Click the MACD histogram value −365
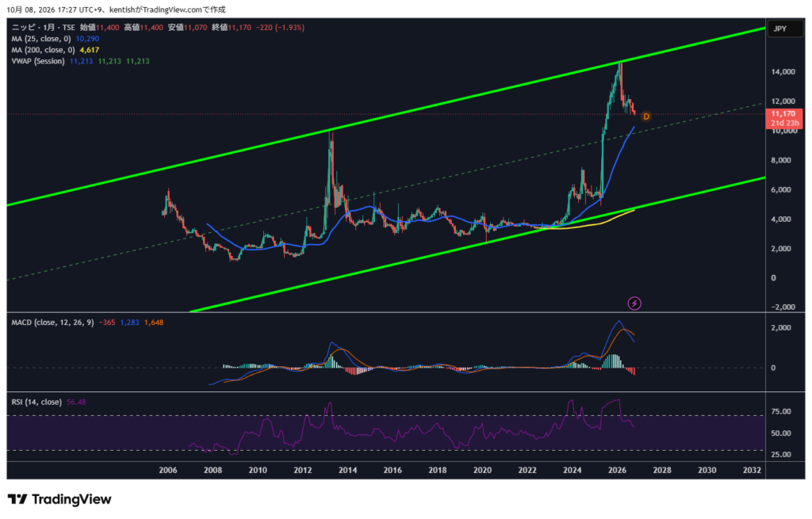812x519 pixels. (x=107, y=322)
